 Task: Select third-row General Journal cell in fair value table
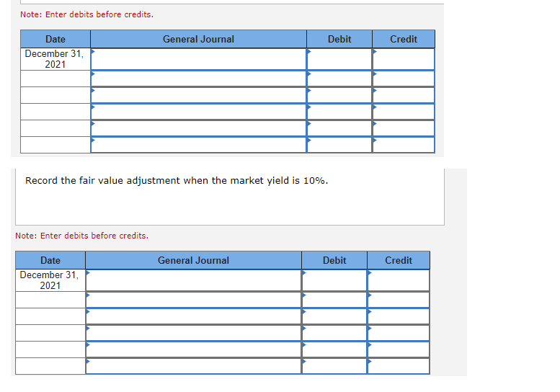point(194,316)
